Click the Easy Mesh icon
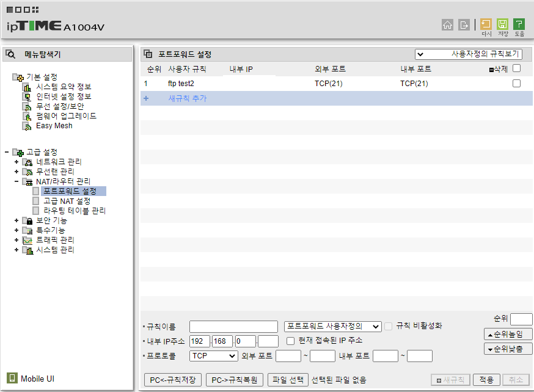Image resolution: width=534 pixels, height=392 pixels. click(27, 126)
